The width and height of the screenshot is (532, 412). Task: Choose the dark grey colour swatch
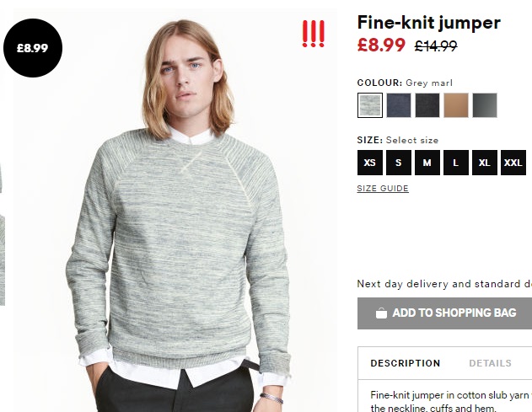tap(485, 105)
